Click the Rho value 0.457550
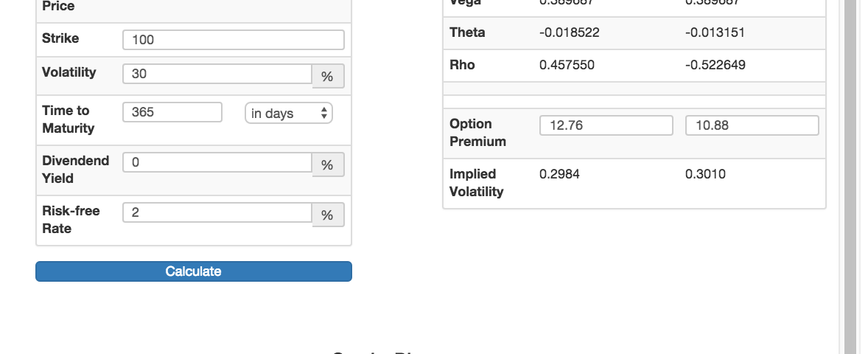868x354 pixels. click(x=567, y=65)
